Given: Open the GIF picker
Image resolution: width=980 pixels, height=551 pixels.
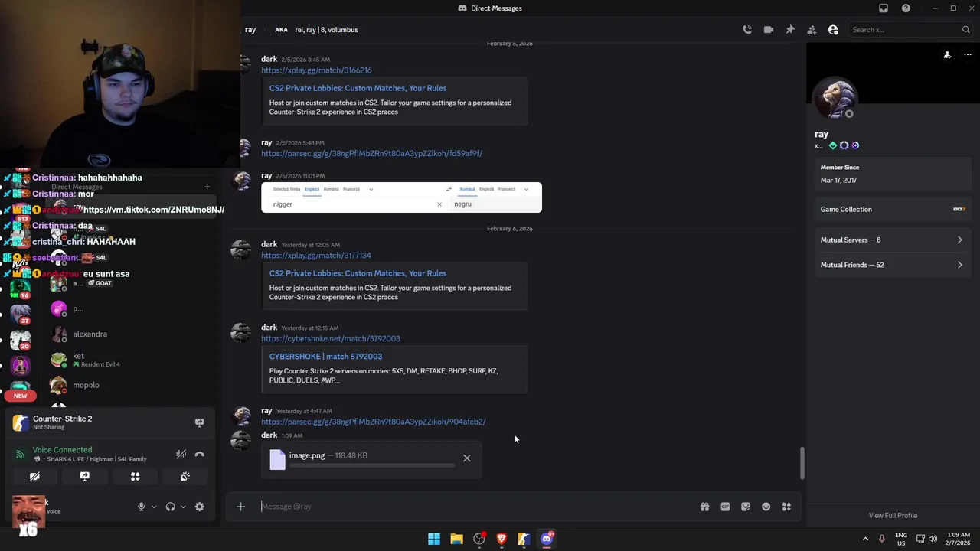Looking at the screenshot, I should [725, 507].
